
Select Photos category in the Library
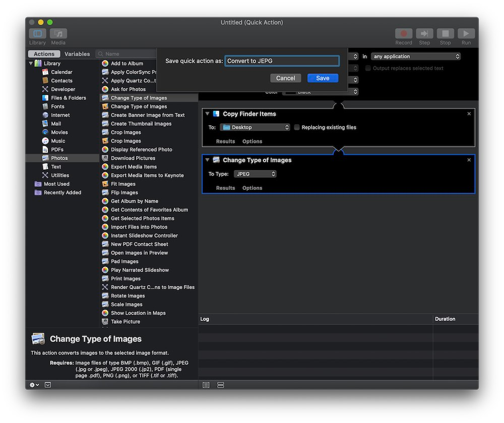click(x=59, y=158)
